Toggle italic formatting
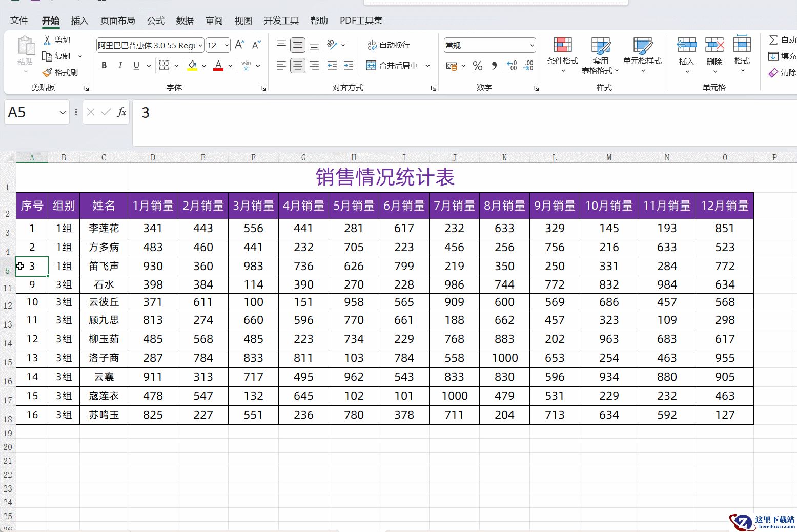Viewport: 797px width, 532px height. pos(120,66)
